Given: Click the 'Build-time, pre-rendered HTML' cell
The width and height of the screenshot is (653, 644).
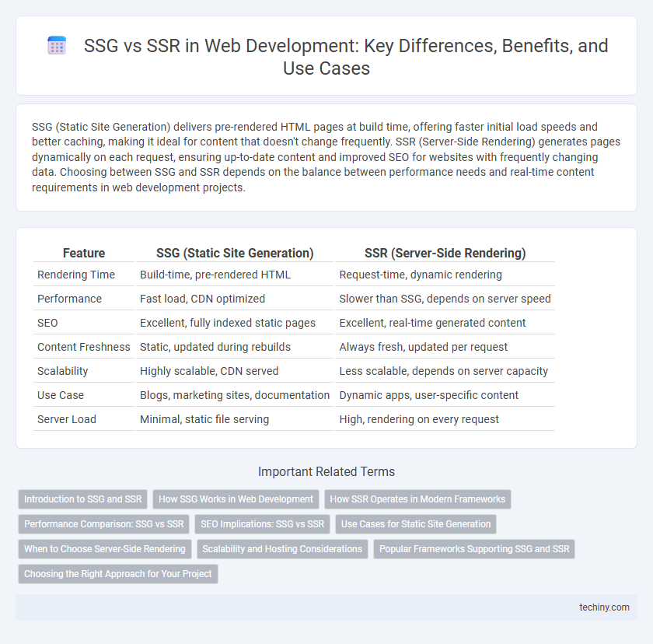Looking at the screenshot, I should (215, 275).
